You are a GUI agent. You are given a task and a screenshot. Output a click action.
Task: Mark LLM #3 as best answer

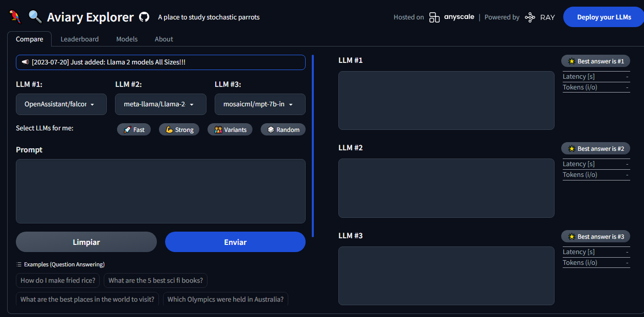click(595, 237)
